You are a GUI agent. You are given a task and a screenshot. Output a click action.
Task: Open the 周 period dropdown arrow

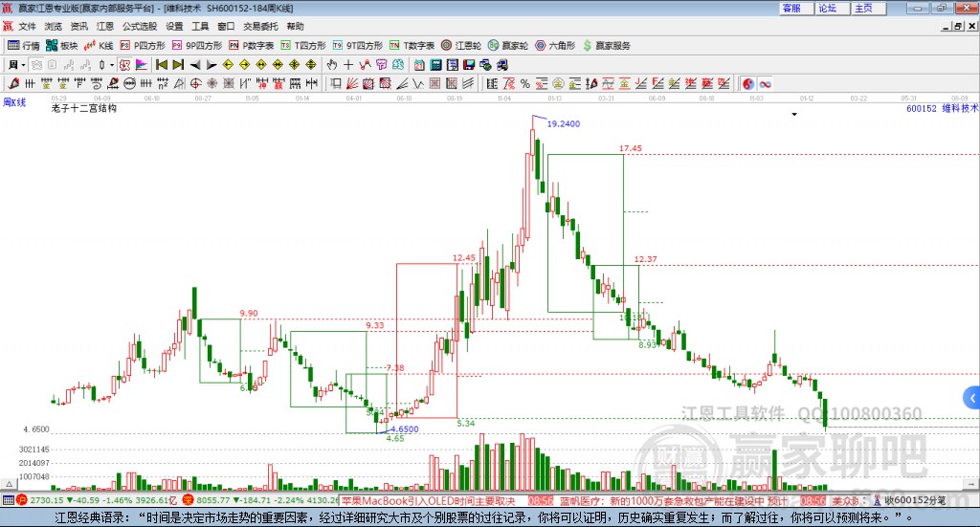[x=23, y=65]
